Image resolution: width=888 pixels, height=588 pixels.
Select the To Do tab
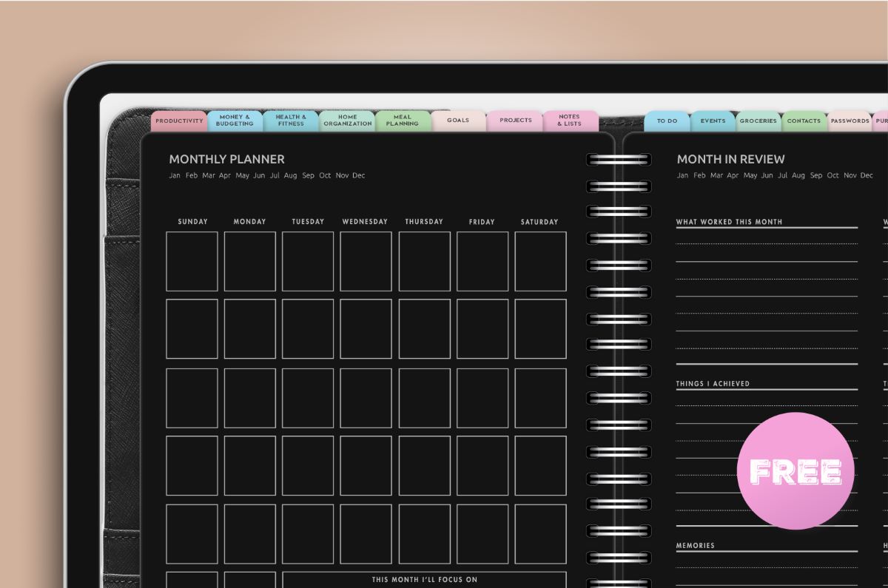coord(667,121)
